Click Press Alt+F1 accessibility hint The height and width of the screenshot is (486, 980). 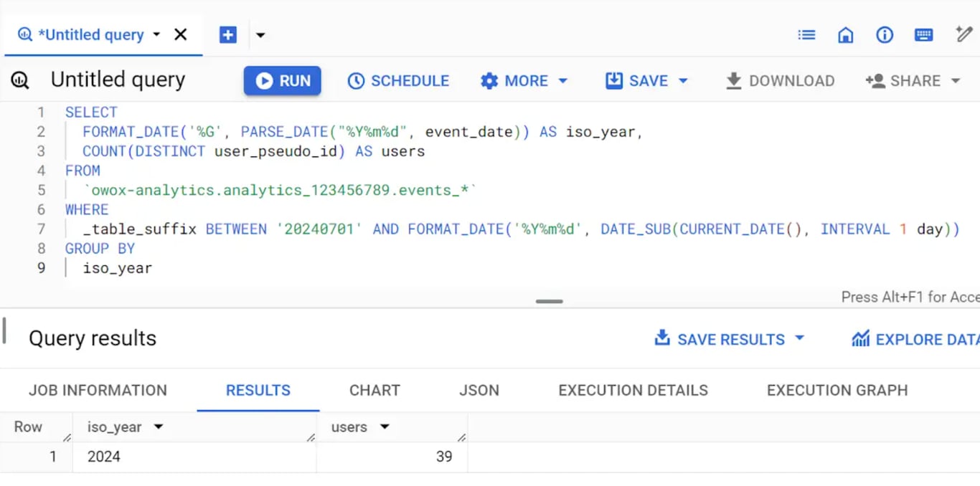coord(910,297)
